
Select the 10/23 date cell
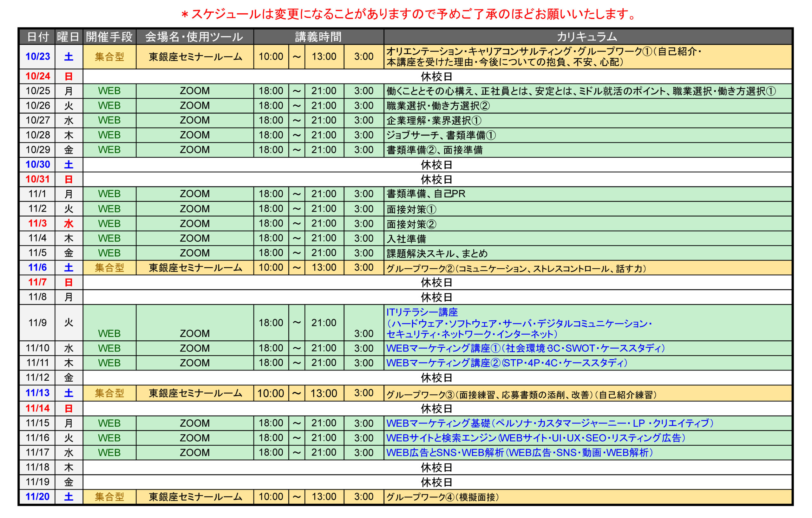coord(37,57)
